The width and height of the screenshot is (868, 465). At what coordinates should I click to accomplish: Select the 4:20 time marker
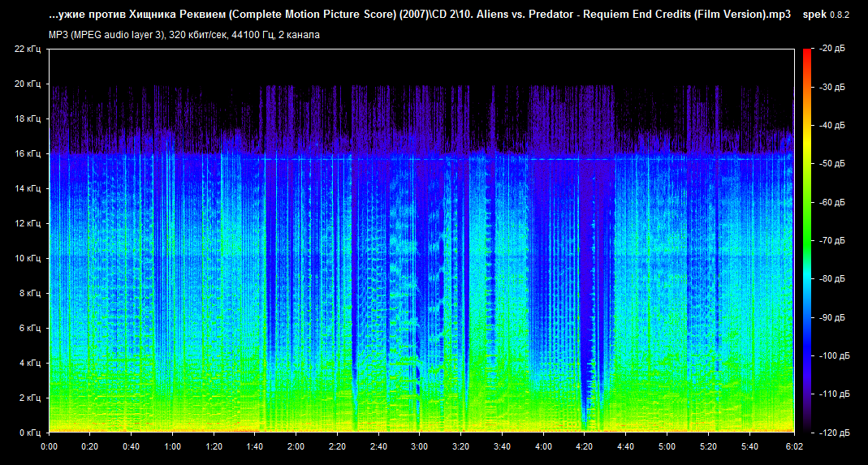585,446
